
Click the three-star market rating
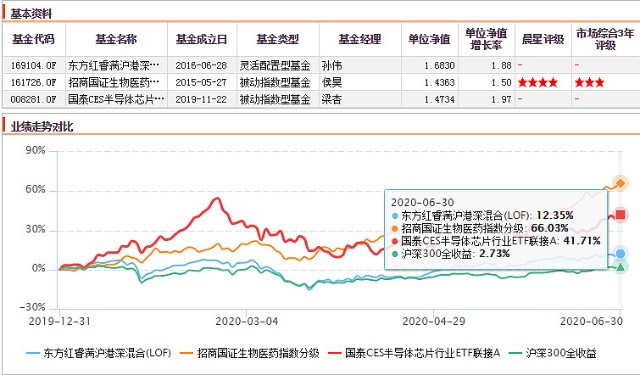[589, 83]
